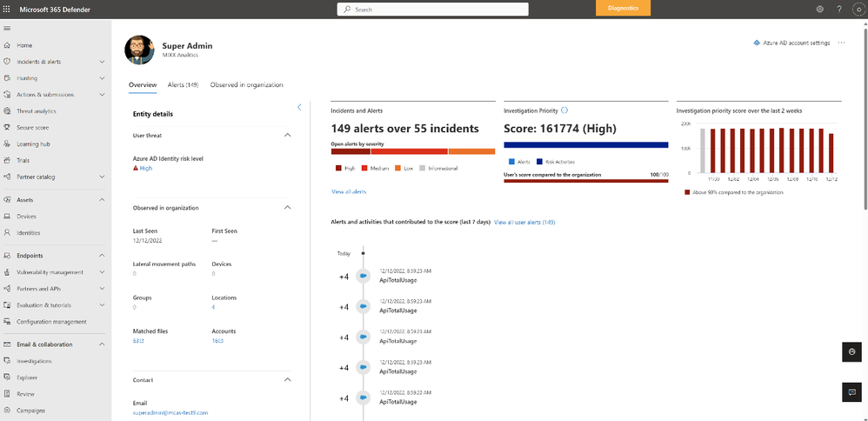
Task: Click View all alerts link
Action: 349,191
